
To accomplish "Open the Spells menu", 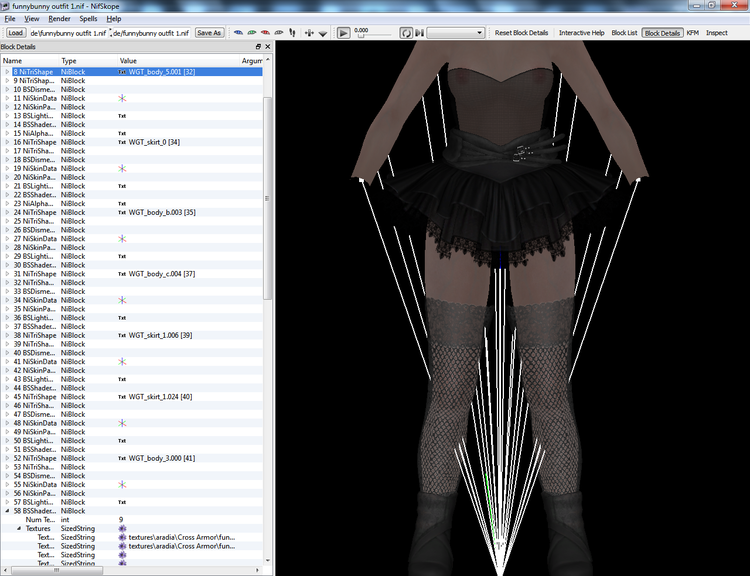I will (88, 19).
